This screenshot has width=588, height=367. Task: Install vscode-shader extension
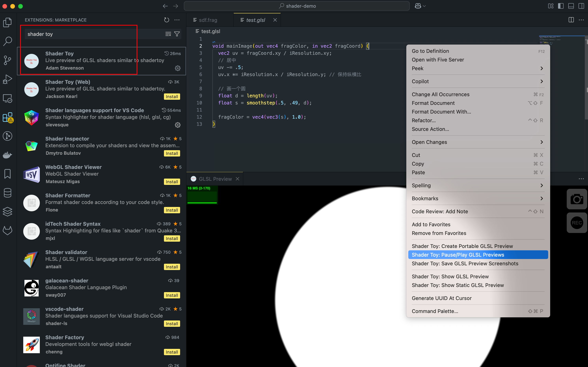[x=172, y=324]
